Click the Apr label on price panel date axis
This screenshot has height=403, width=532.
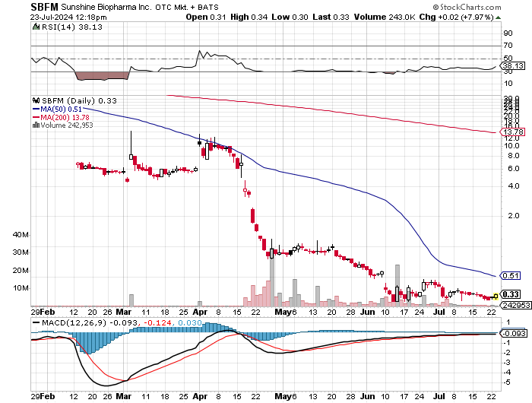(200, 312)
